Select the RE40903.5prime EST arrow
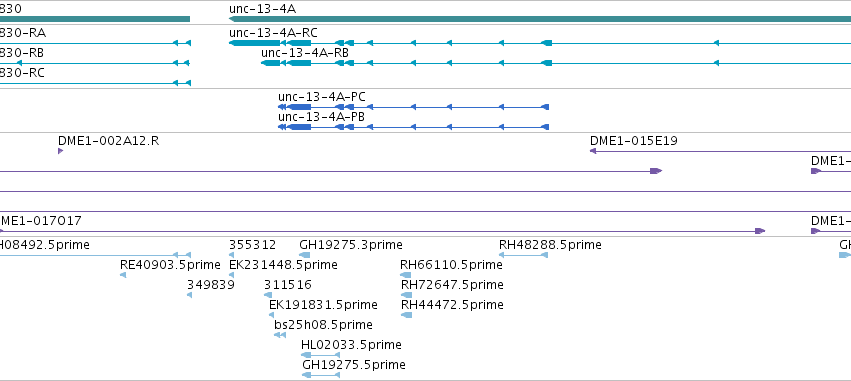851x381 pixels. pyautogui.click(x=123, y=275)
